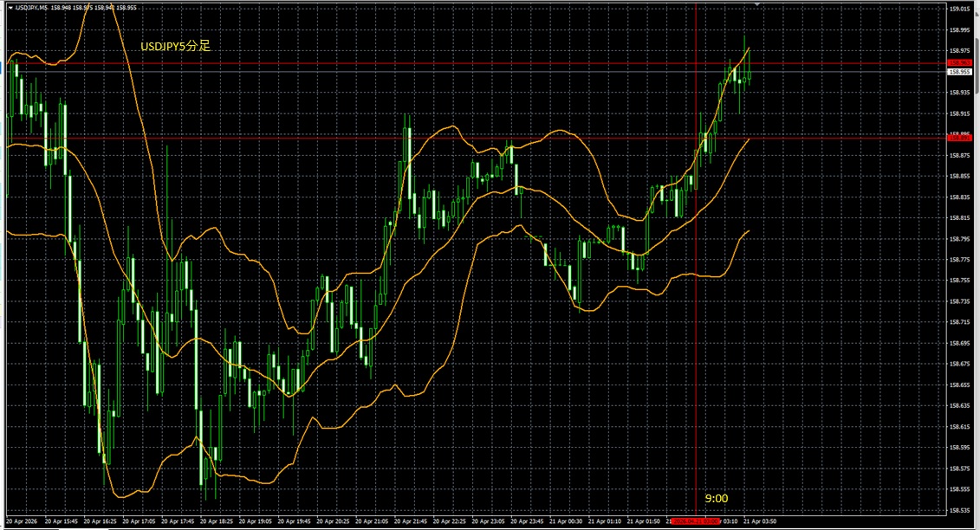Click the 21 Apr 00:30 time axis label
Image resolution: width=980 pixels, height=530 pixels.
[x=566, y=522]
